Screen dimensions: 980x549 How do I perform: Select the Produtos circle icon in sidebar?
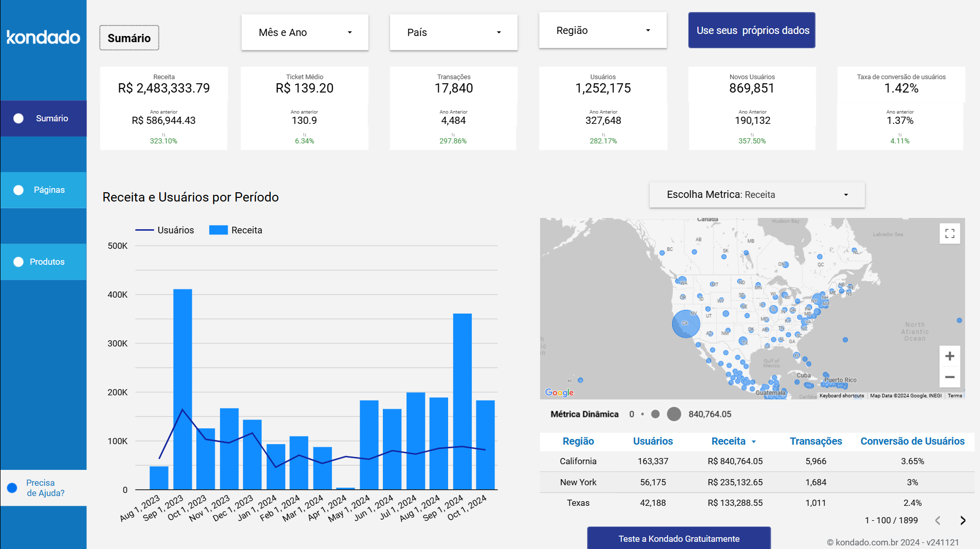click(19, 262)
